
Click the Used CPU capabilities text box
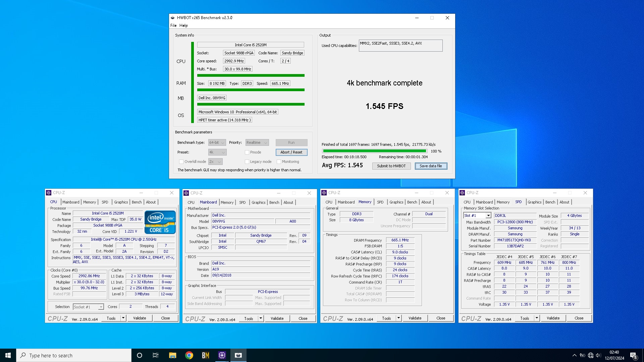(x=400, y=46)
